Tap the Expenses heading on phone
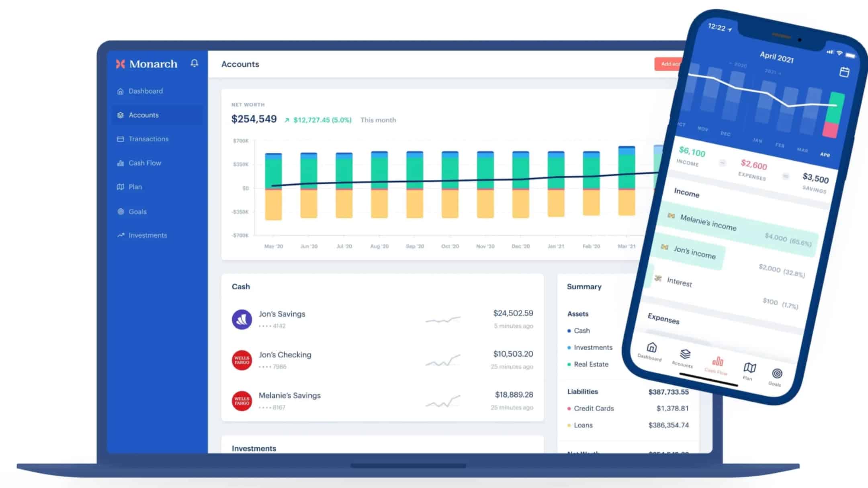868x488 pixels. (x=663, y=319)
